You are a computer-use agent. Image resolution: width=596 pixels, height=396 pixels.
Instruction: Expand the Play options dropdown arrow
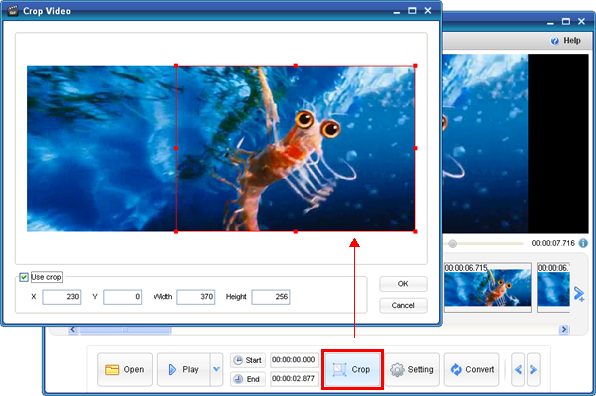216,369
